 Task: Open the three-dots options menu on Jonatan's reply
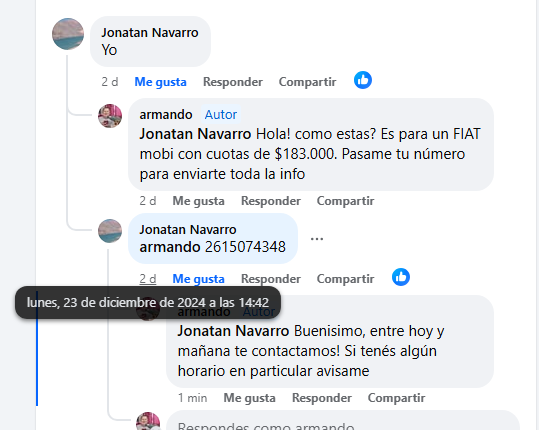click(x=317, y=239)
